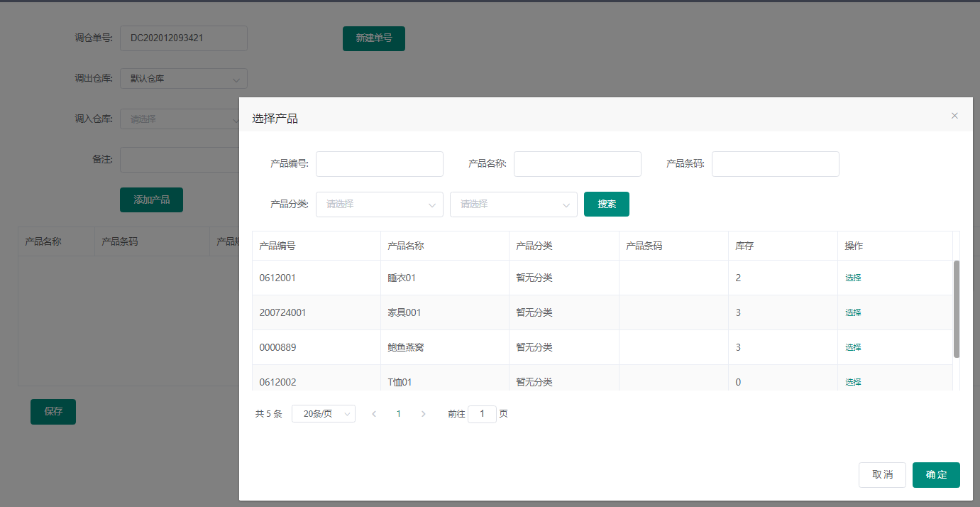Screen dimensions: 980x507
Task: Click the product table vertical scrollbar
Action: tap(956, 309)
